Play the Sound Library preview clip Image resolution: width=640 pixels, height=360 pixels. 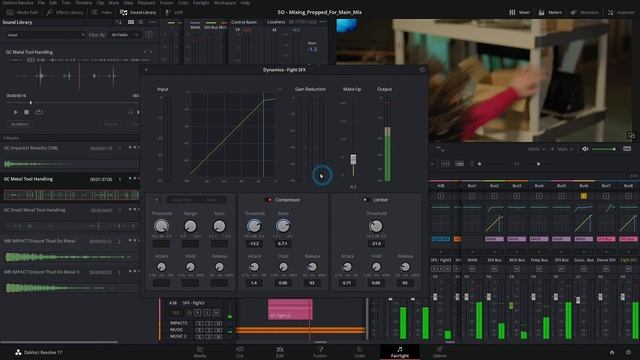[x=16, y=112]
